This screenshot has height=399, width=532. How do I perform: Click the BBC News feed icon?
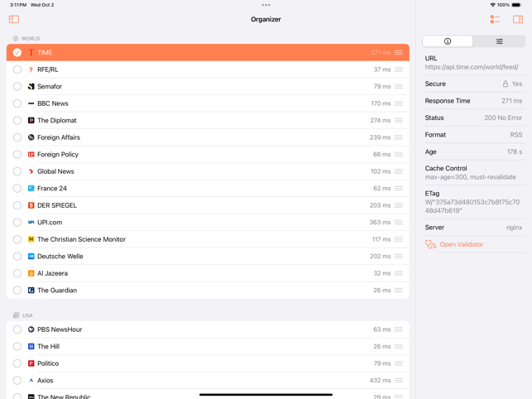pos(31,103)
